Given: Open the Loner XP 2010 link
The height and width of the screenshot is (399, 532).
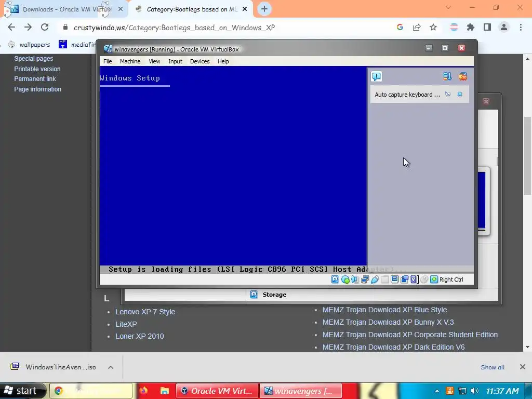Looking at the screenshot, I should coord(139,336).
